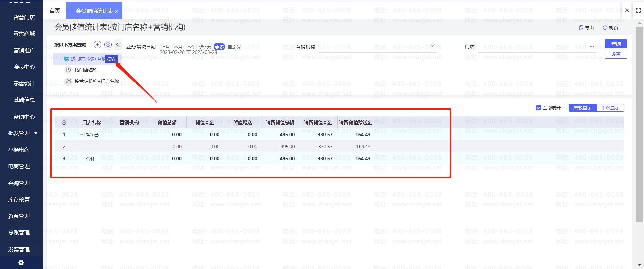Select the 按营销机构+门店名称 query scheme
This screenshot has width=644, height=269.
click(x=97, y=81)
